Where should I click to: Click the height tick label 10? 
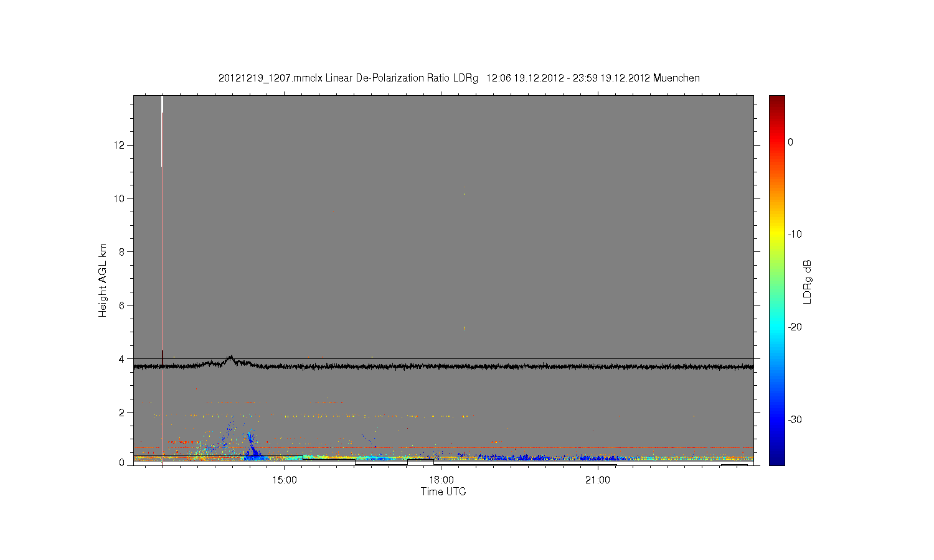point(120,198)
